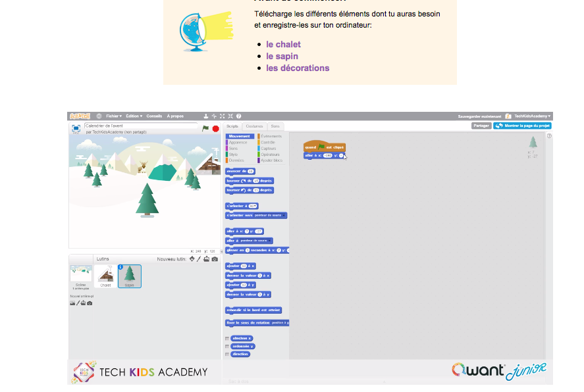Collapse the stage with the small arrow
Image resolution: width=584 pixels, height=392 pixels.
click(x=221, y=251)
